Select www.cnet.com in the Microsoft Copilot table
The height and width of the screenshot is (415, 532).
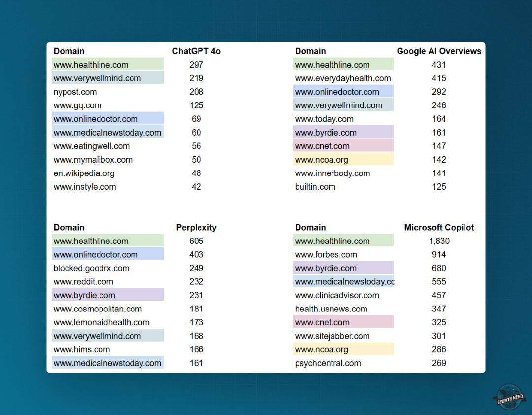(343, 323)
